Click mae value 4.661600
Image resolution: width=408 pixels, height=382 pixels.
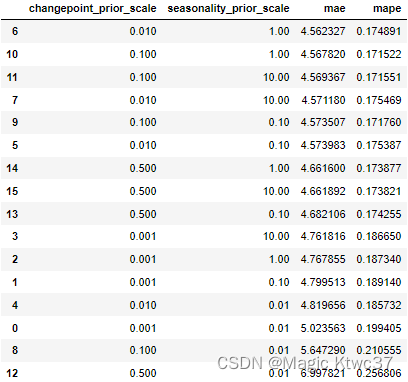(x=323, y=168)
